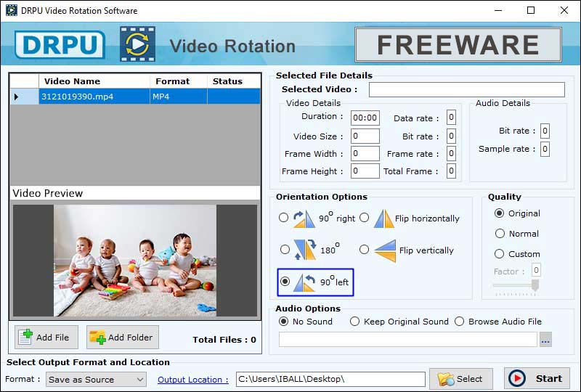Select the 90° right radio button
The height and width of the screenshot is (392, 581).
(x=283, y=218)
